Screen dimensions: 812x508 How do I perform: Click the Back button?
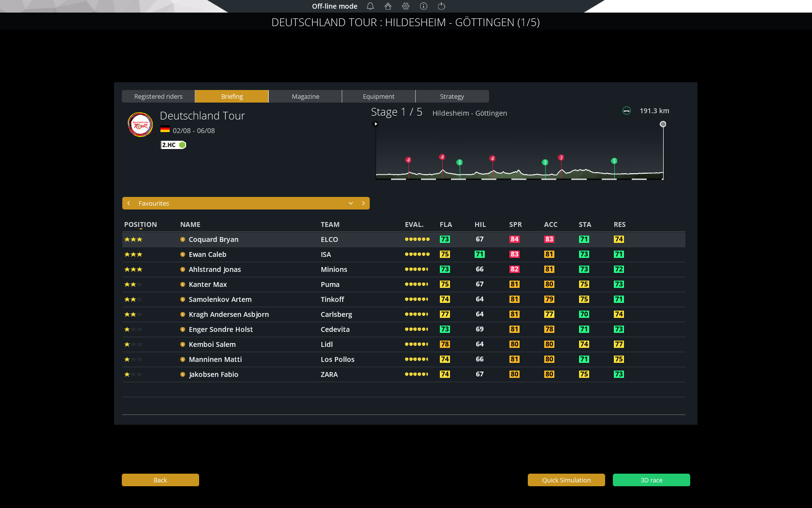pos(160,480)
